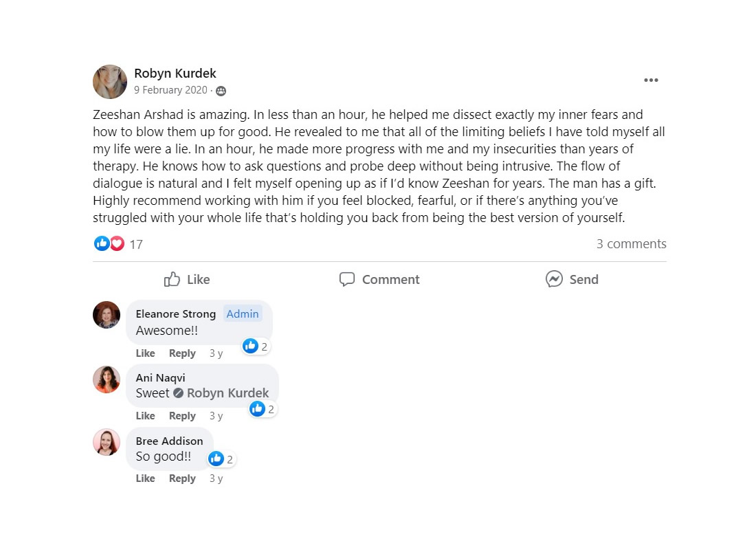The height and width of the screenshot is (550, 756).
Task: Like Eleanore Strong's "Awesome!!" comment
Action: pos(145,353)
